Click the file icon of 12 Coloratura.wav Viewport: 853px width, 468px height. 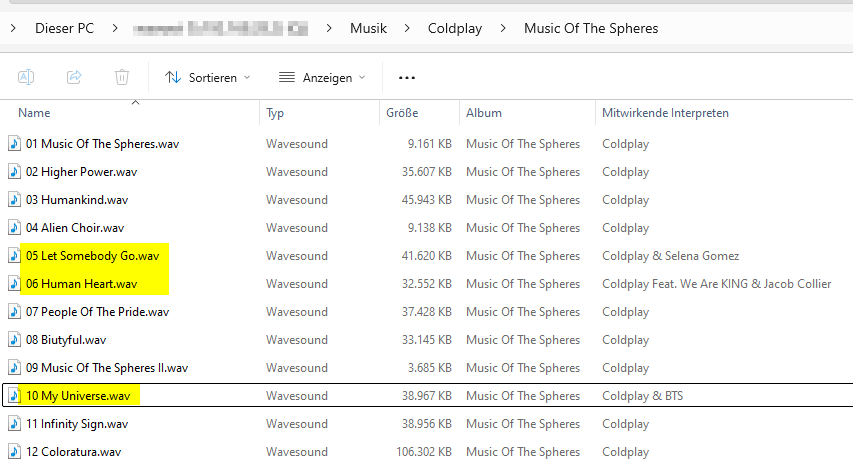[x=14, y=452]
